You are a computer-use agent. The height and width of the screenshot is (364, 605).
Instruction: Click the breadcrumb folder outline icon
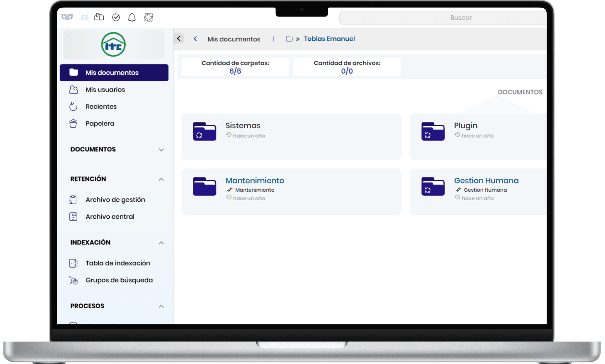(289, 39)
